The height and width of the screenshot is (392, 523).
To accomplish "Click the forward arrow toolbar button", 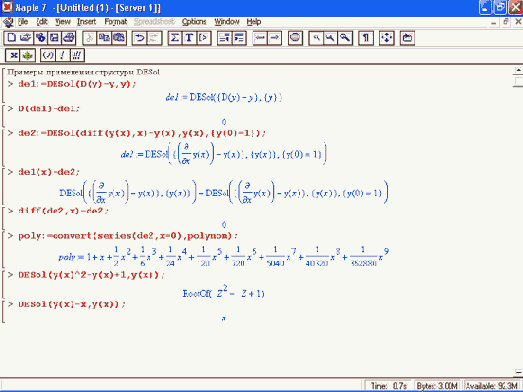I will (x=274, y=38).
